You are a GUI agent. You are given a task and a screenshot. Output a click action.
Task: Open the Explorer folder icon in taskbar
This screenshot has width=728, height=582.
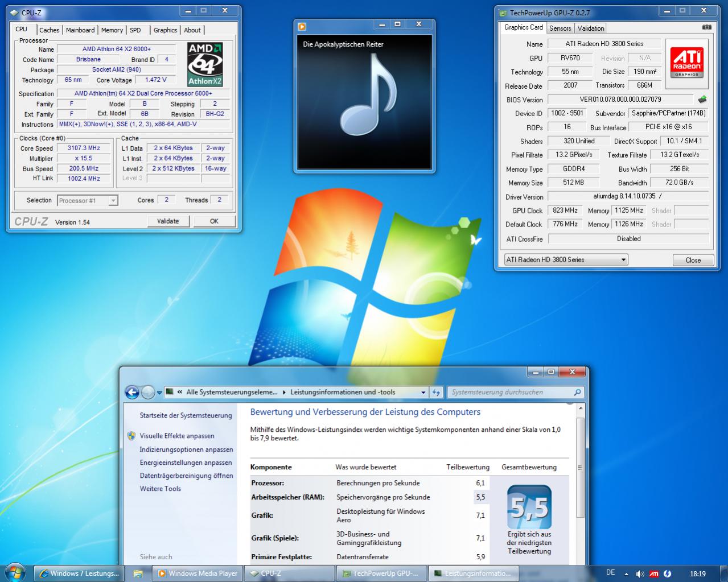138,573
